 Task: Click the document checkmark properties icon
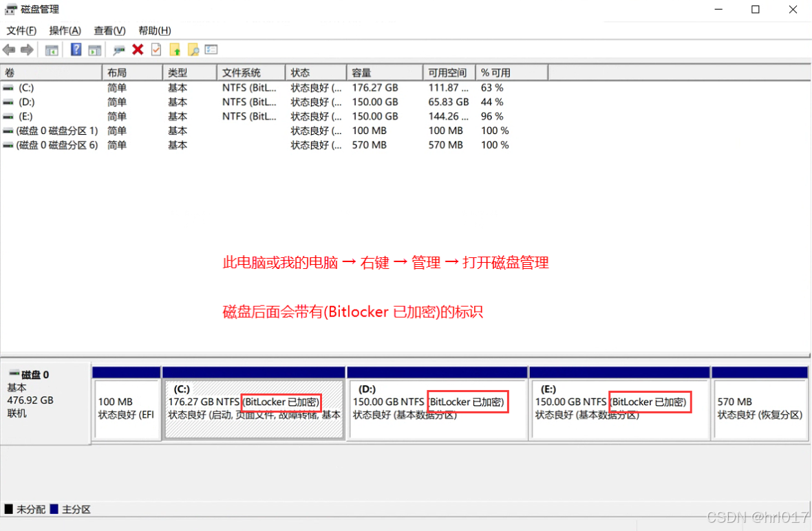pyautogui.click(x=156, y=50)
